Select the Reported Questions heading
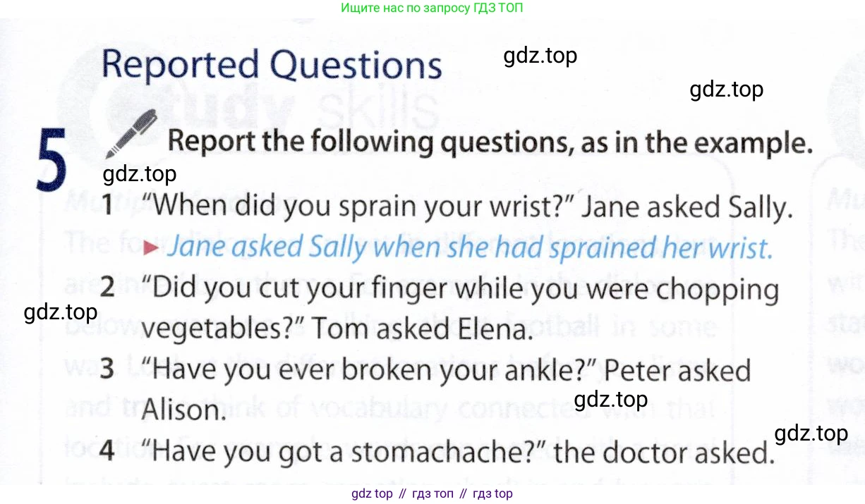Image resolution: width=865 pixels, height=504 pixels. point(272,64)
